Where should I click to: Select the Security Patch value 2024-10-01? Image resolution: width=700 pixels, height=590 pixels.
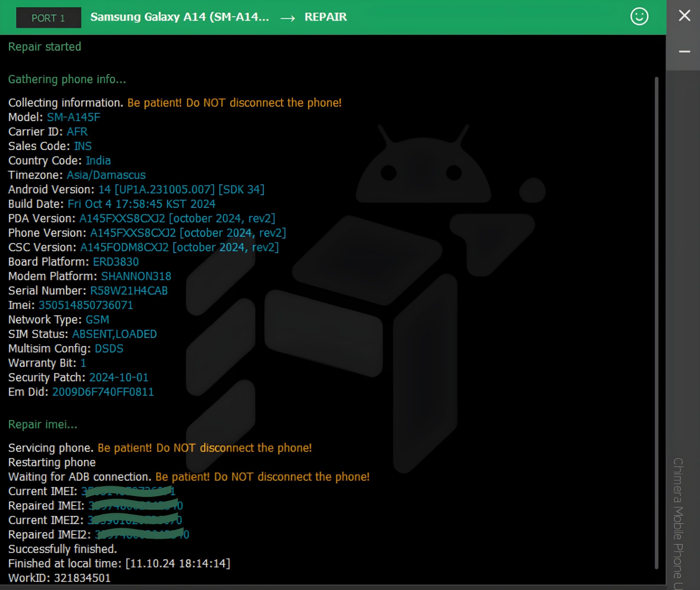119,377
